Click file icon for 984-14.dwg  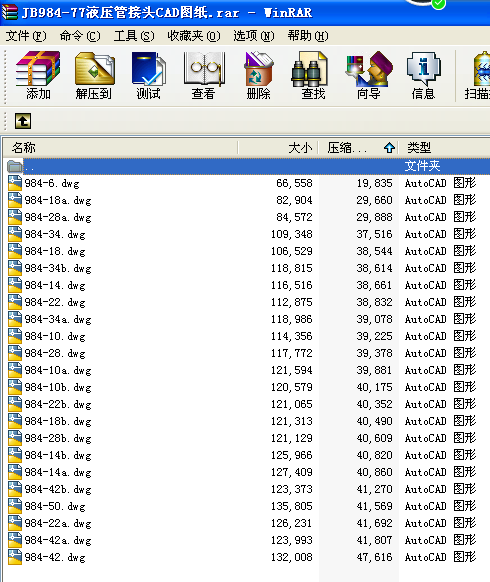coord(15,285)
